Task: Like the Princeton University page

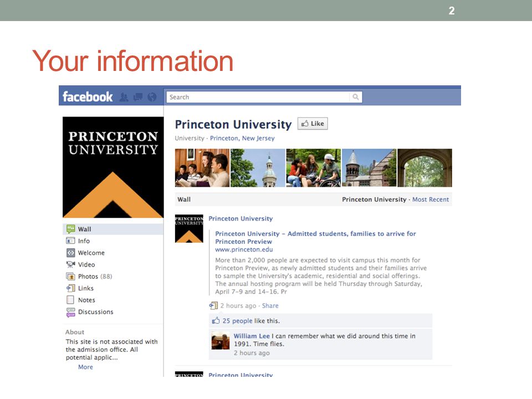Action: pos(313,124)
